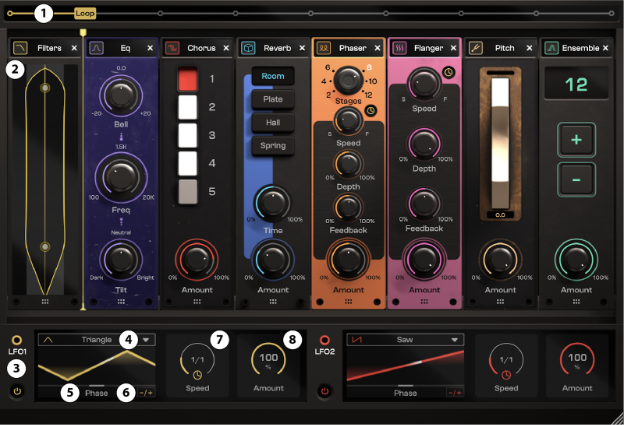Select the Plate reverb type
Viewport: 625px width, 425px height.
point(273,99)
